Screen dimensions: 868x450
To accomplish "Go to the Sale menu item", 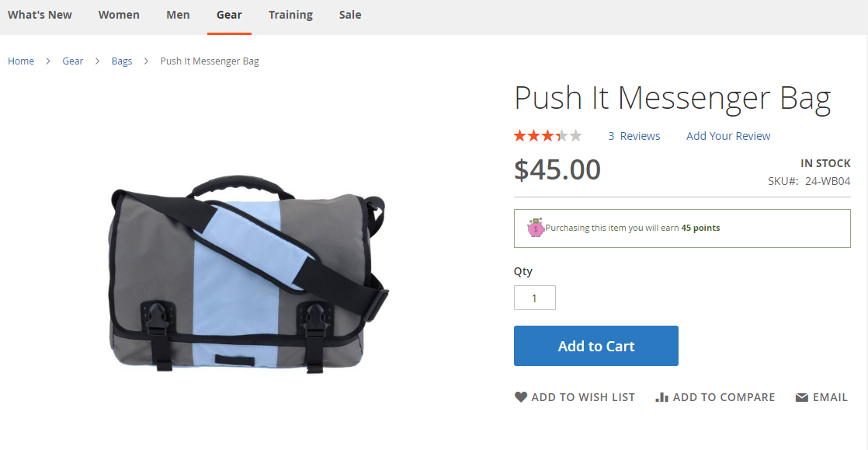I will pyautogui.click(x=350, y=15).
